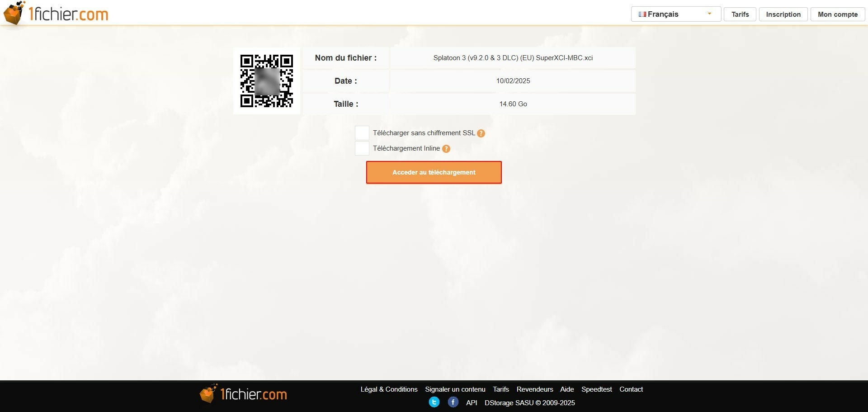Enable Télécharger sans chiffrement SSL checkbox
This screenshot has height=412, width=868.
pos(362,133)
